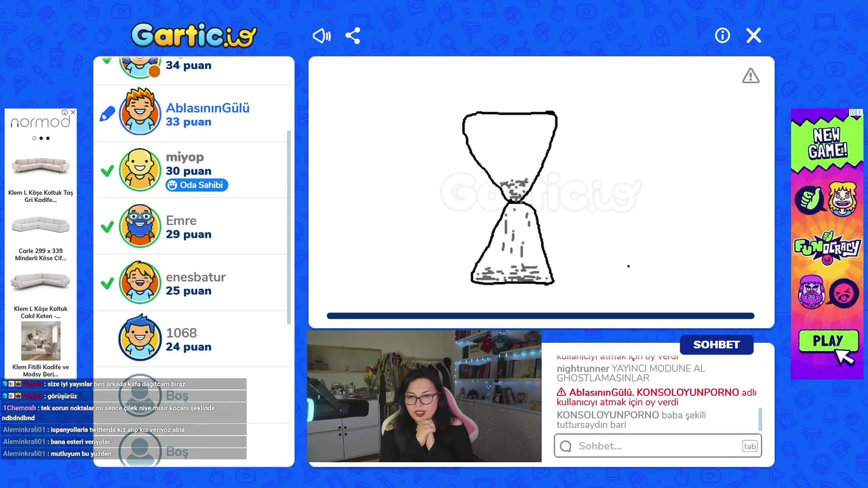The width and height of the screenshot is (868, 488).
Task: Click the text '29 puan'
Action: tap(188, 235)
